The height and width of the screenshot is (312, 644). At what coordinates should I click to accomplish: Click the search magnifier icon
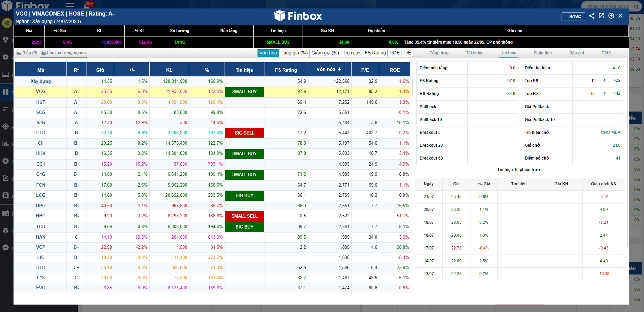(636, 6)
